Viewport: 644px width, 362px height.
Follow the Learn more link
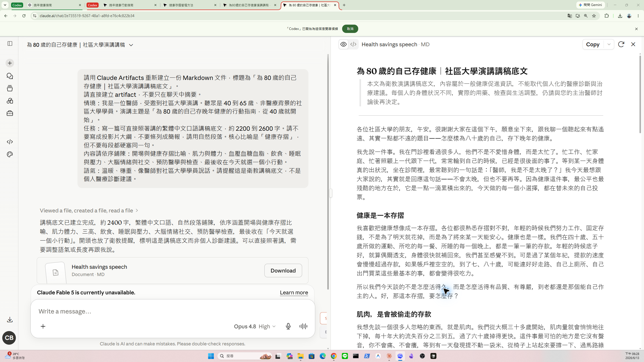(294, 292)
